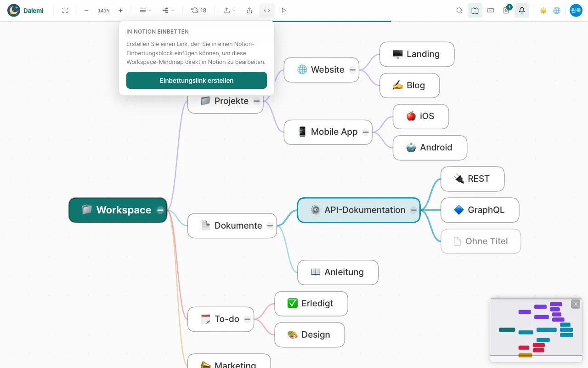Zoom in with the plus icon
This screenshot has height=368, width=588.
120,10
